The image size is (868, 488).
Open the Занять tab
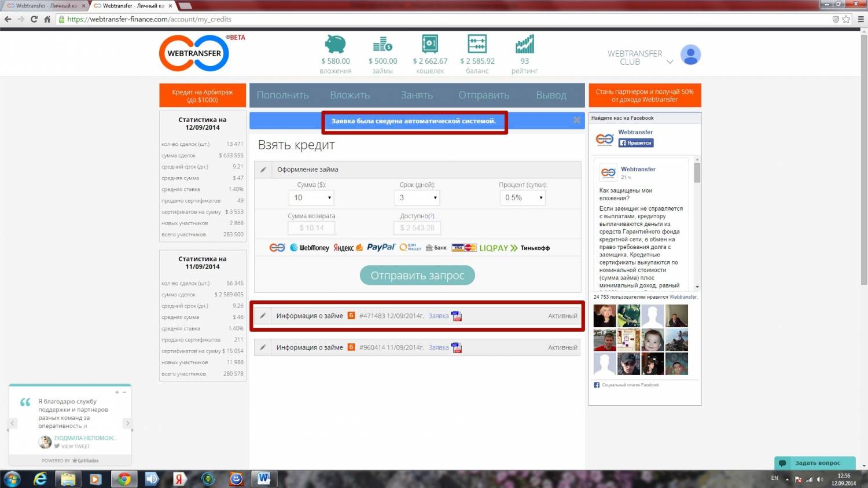417,95
